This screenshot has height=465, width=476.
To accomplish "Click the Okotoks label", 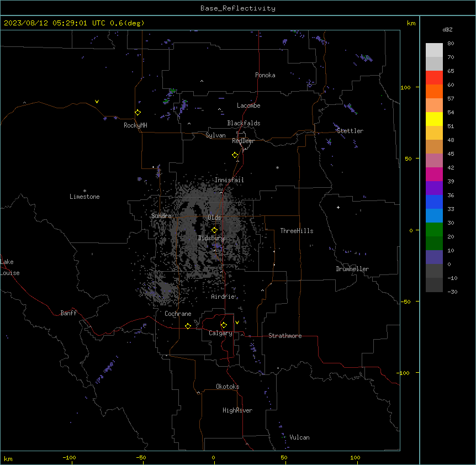I will coord(228,387).
